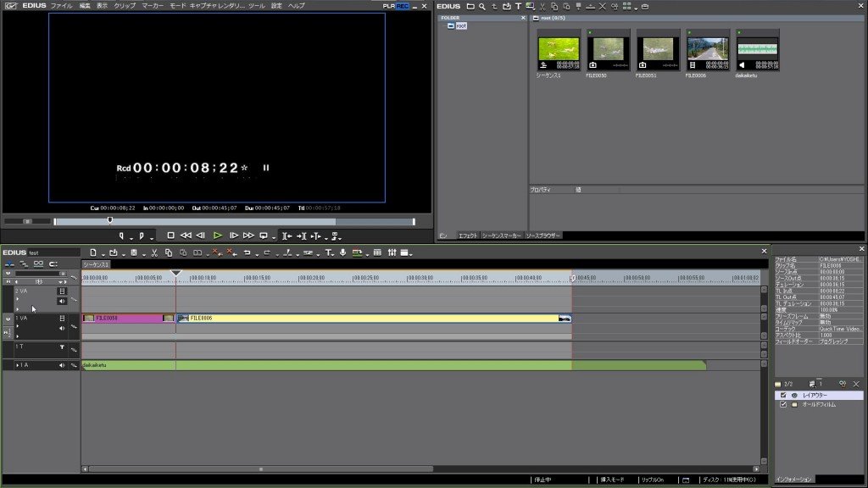This screenshot has height=488, width=868.
Task: Click the open project icon in the timeline toolbar
Action: click(114, 252)
